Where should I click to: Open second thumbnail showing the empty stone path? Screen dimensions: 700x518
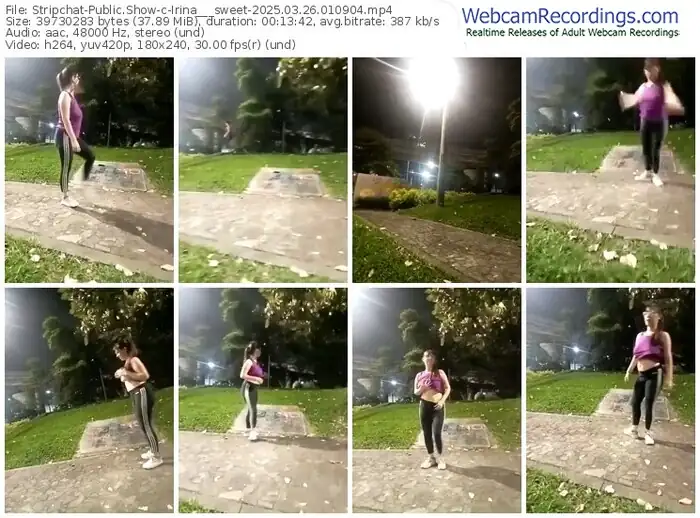[x=263, y=170]
